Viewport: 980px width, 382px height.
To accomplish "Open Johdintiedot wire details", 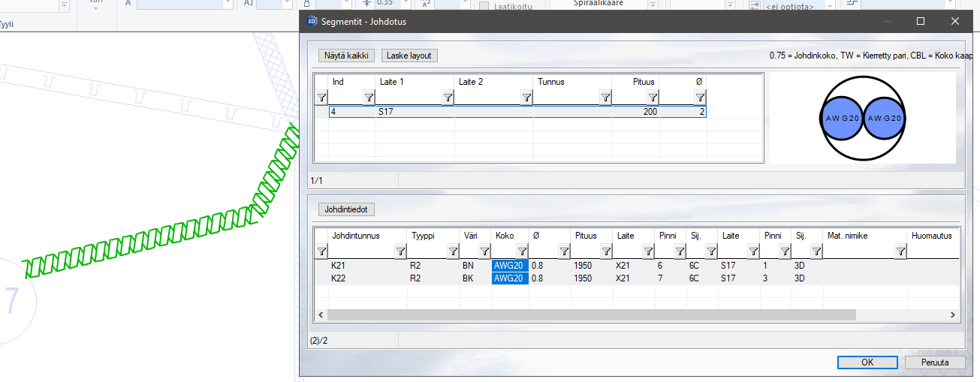I will pos(348,209).
